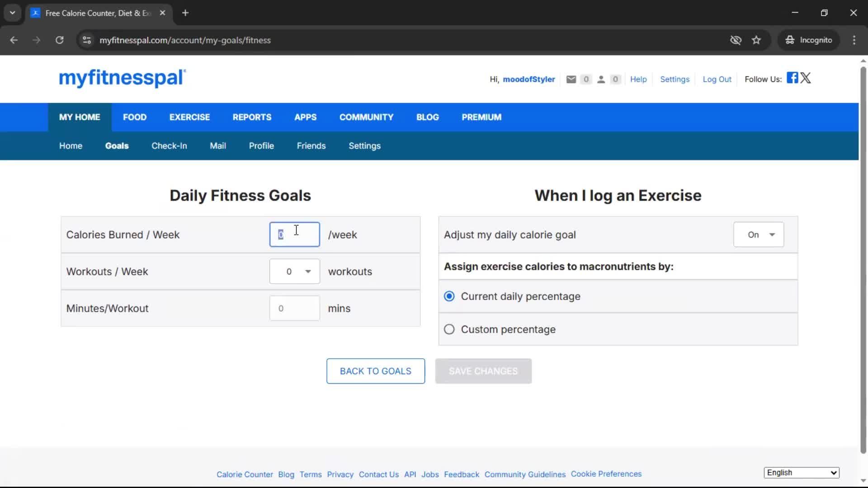
Task: Click the myfitnesspal logo
Action: [x=123, y=78]
